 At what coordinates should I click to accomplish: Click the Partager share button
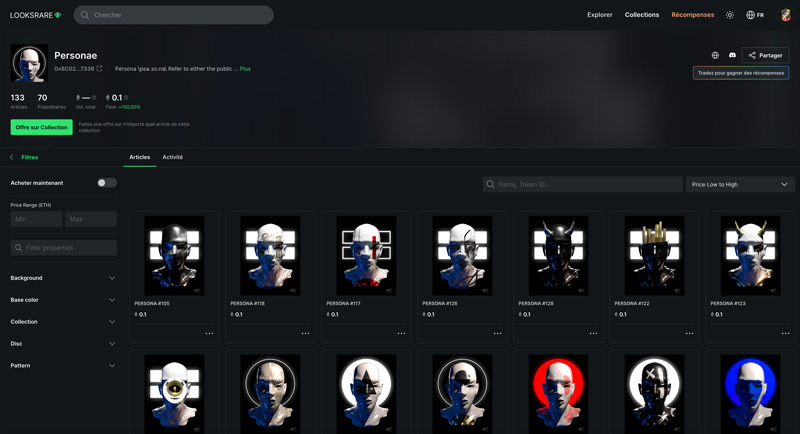click(x=765, y=55)
